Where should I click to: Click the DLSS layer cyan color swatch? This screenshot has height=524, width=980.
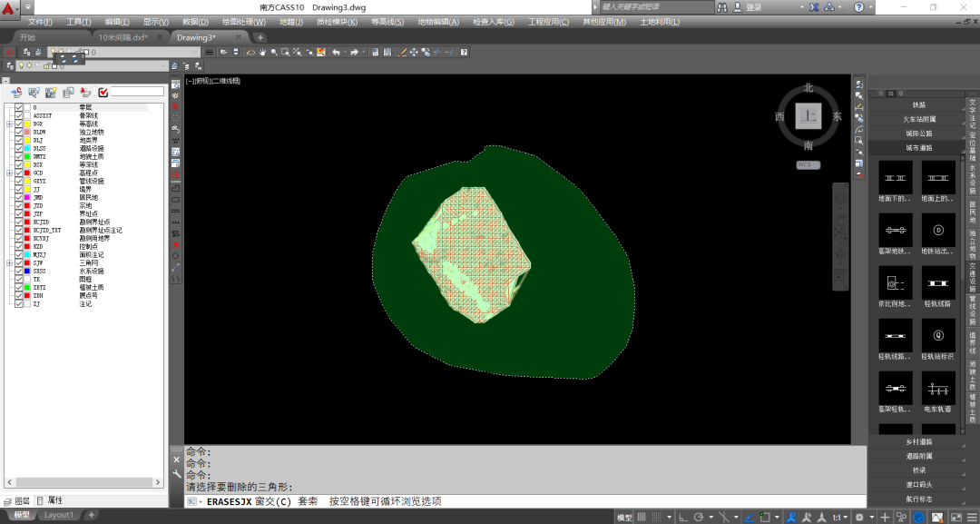pyautogui.click(x=27, y=148)
